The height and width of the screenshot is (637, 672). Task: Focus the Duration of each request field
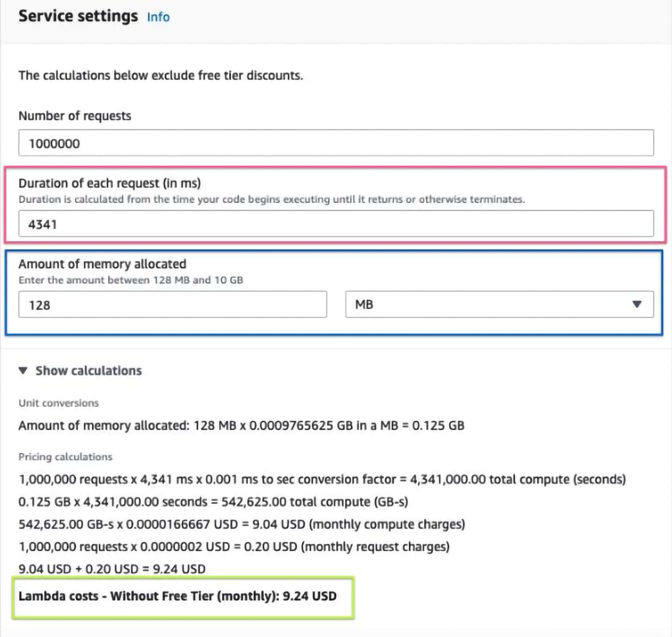(336, 224)
